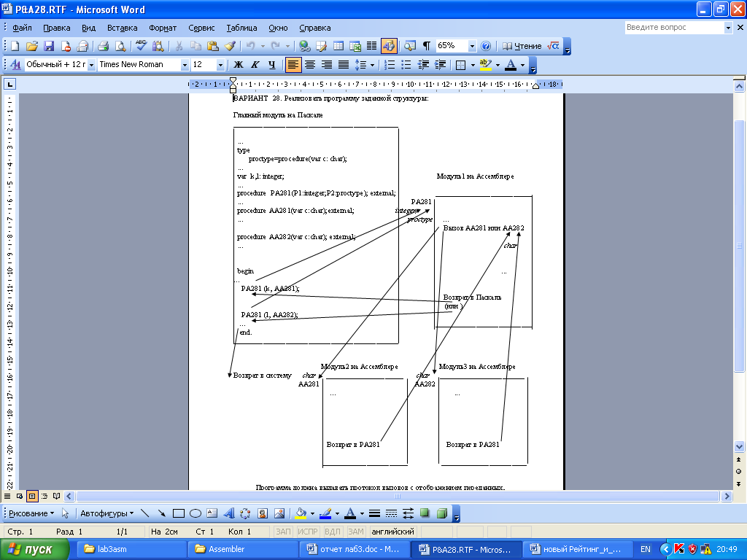This screenshot has width=747, height=560.
Task: Select the Rectangle shape tool
Action: tap(179, 513)
